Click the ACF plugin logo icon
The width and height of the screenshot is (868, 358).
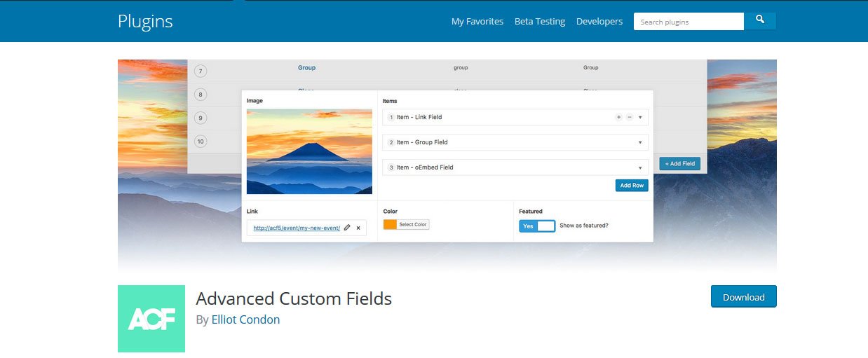pos(151,319)
